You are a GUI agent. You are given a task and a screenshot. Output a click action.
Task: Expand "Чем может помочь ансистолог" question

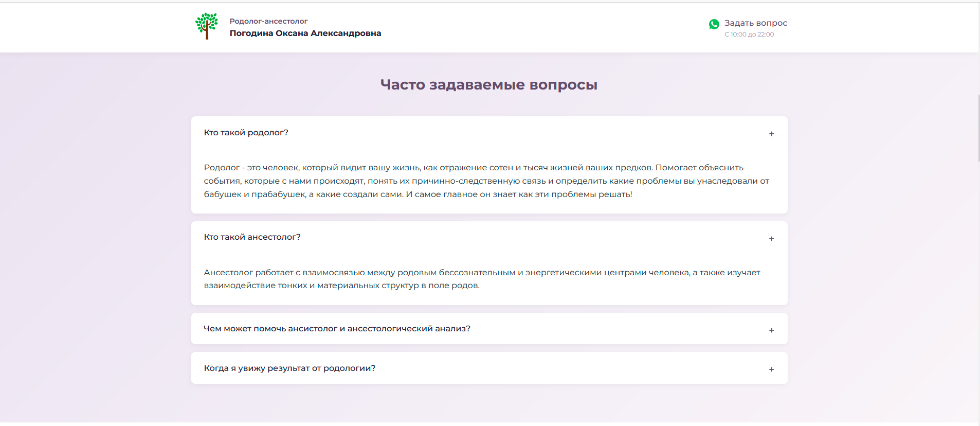click(x=489, y=329)
